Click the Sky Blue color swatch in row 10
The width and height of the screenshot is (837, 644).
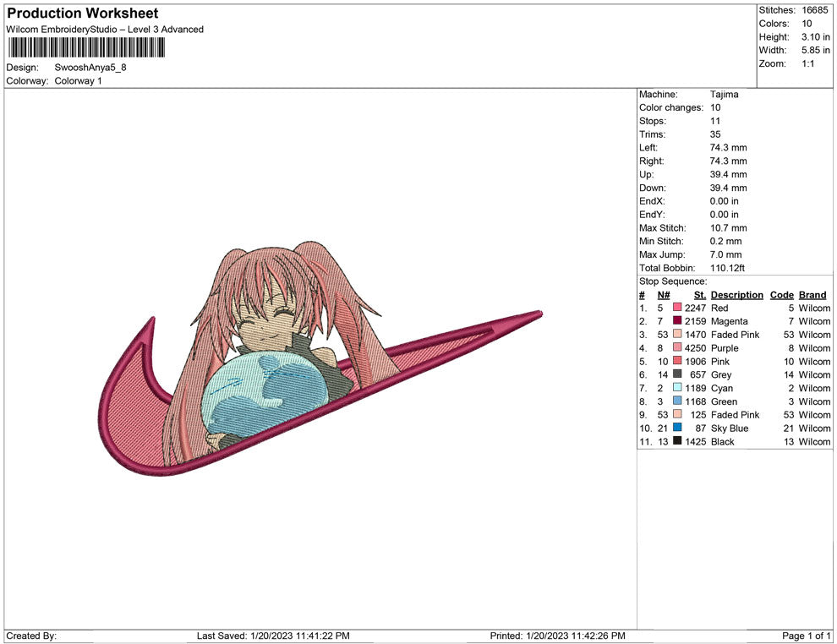(677, 428)
